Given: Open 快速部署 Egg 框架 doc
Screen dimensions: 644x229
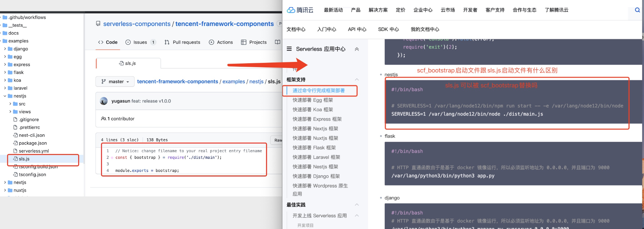Looking at the screenshot, I should tap(313, 100).
